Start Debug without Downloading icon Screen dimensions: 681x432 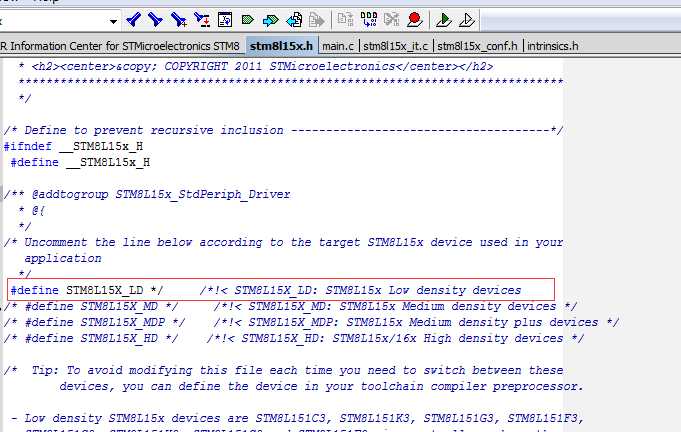pos(467,20)
